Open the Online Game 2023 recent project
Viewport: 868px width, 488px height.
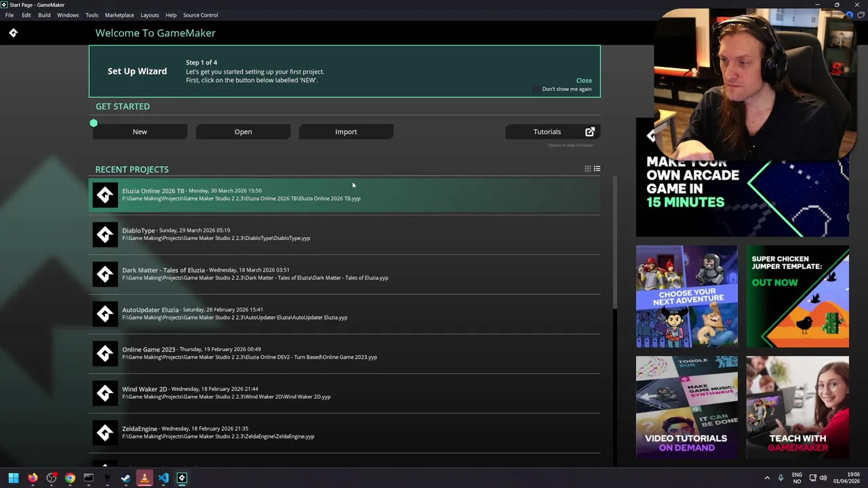pos(344,354)
